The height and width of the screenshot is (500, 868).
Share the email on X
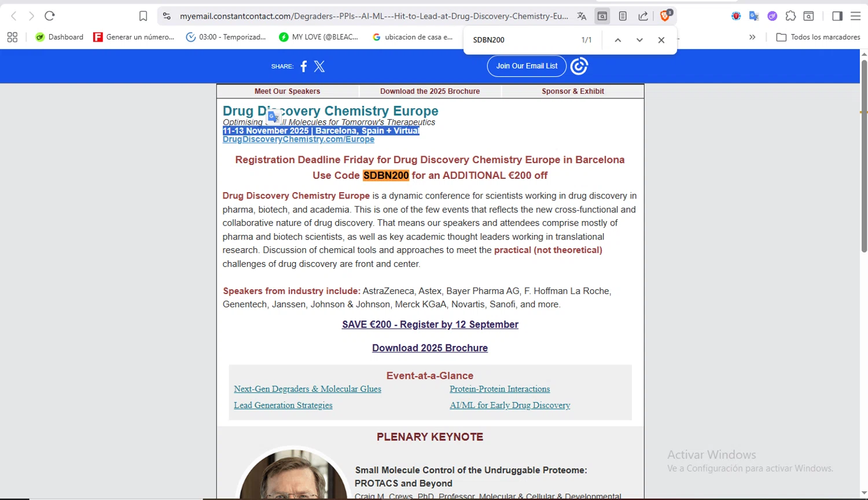[x=319, y=66]
